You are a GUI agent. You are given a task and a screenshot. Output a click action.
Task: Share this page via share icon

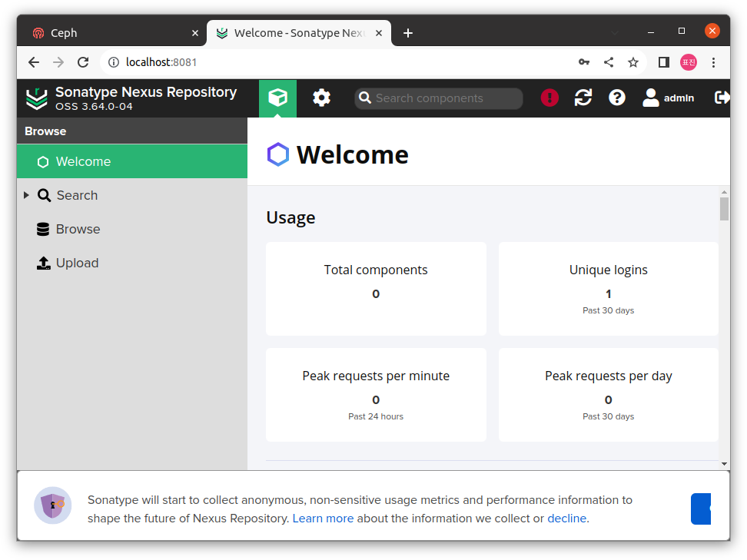point(609,62)
